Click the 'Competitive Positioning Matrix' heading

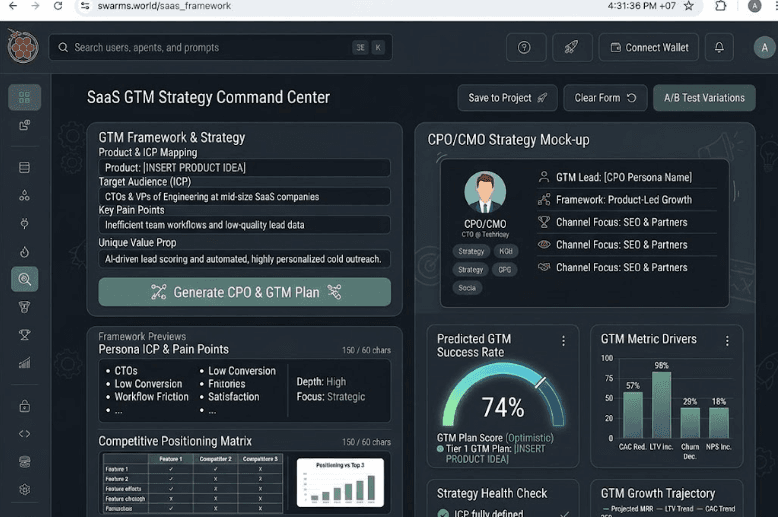click(x=175, y=441)
